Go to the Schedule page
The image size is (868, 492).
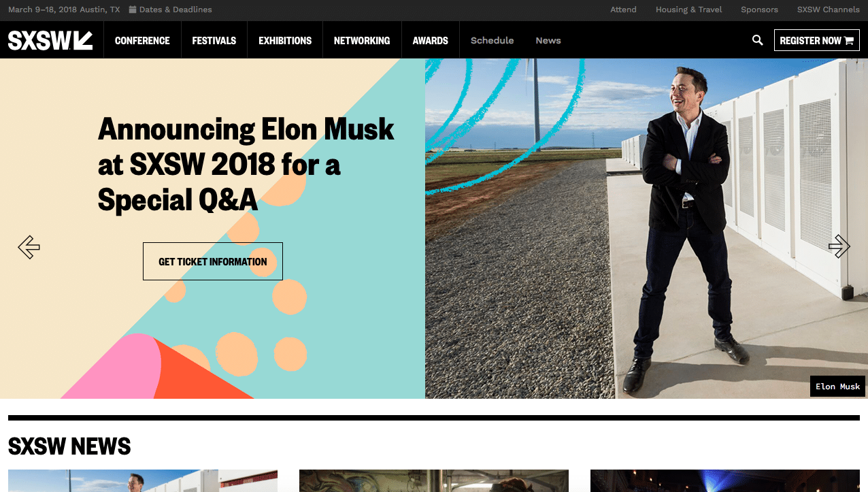pyautogui.click(x=492, y=40)
